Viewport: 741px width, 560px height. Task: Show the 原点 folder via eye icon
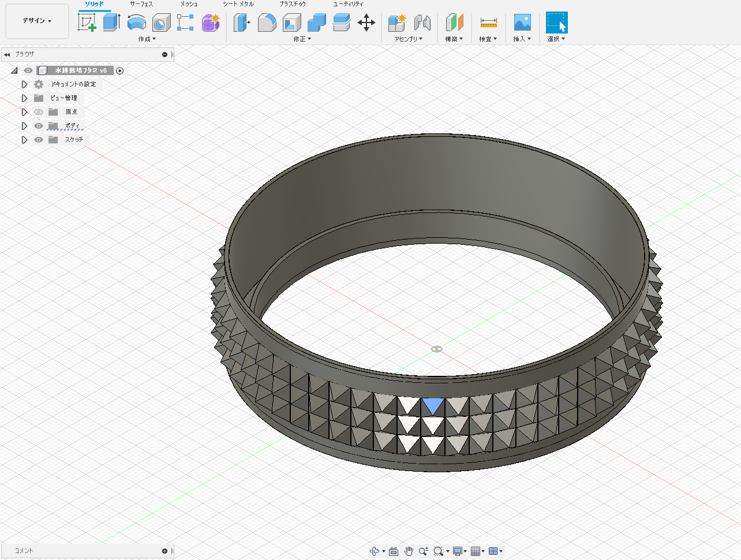coord(39,112)
